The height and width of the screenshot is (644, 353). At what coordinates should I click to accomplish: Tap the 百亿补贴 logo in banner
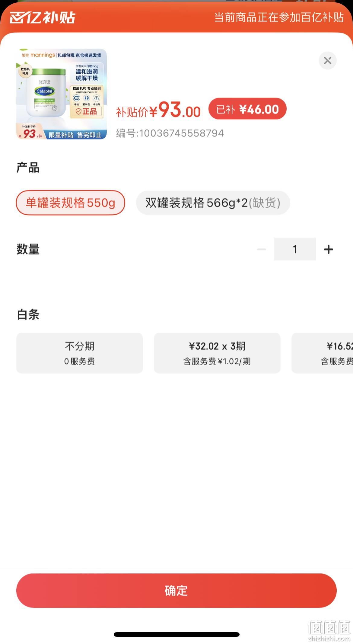[42, 18]
